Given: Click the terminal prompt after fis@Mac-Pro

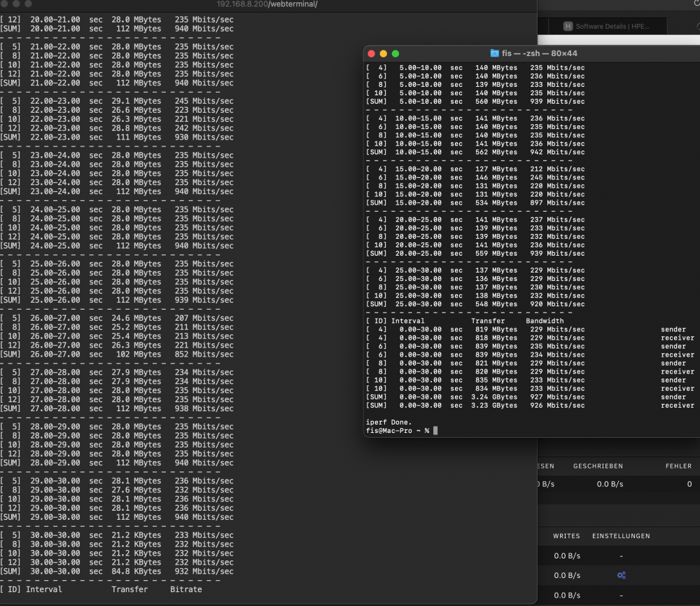Looking at the screenshot, I should [435, 430].
